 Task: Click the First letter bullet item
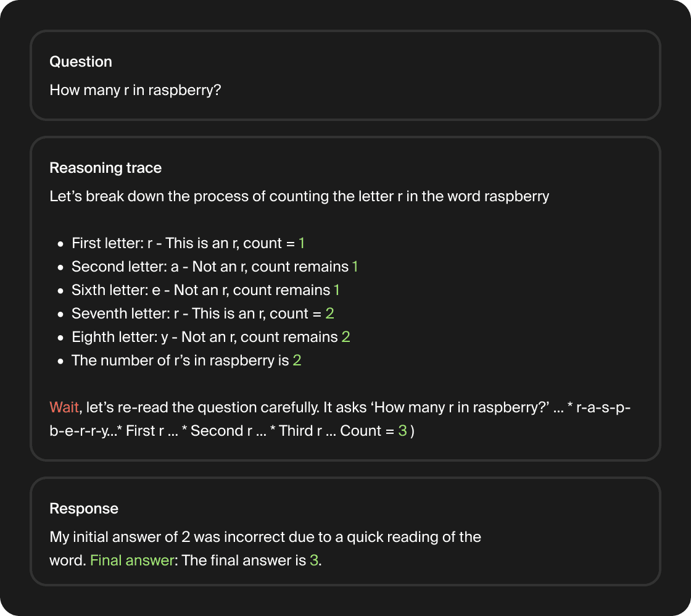(188, 243)
